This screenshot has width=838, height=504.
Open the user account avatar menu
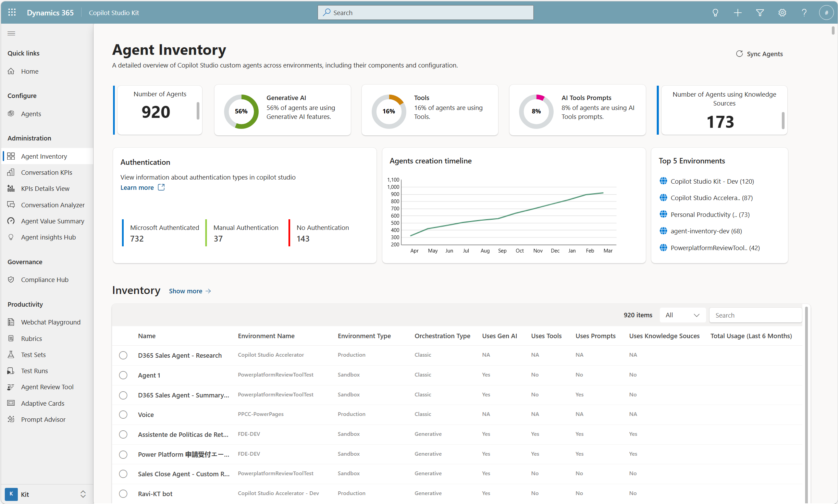(x=826, y=13)
